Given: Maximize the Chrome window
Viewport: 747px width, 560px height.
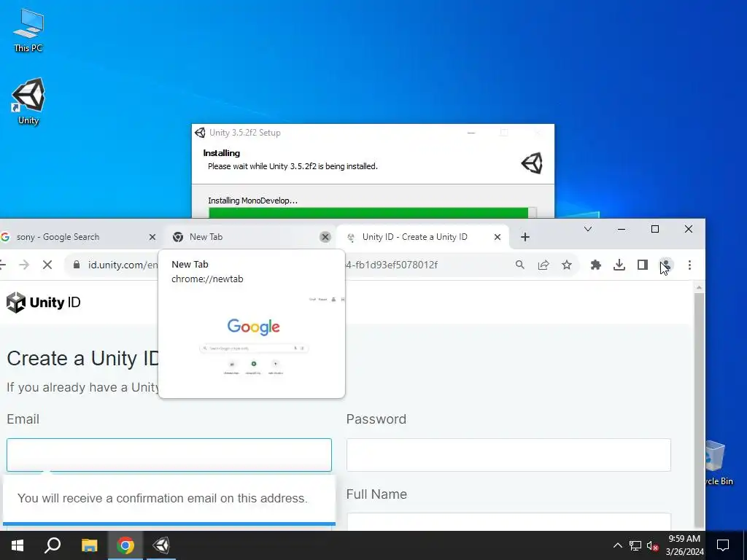Looking at the screenshot, I should click(x=655, y=229).
